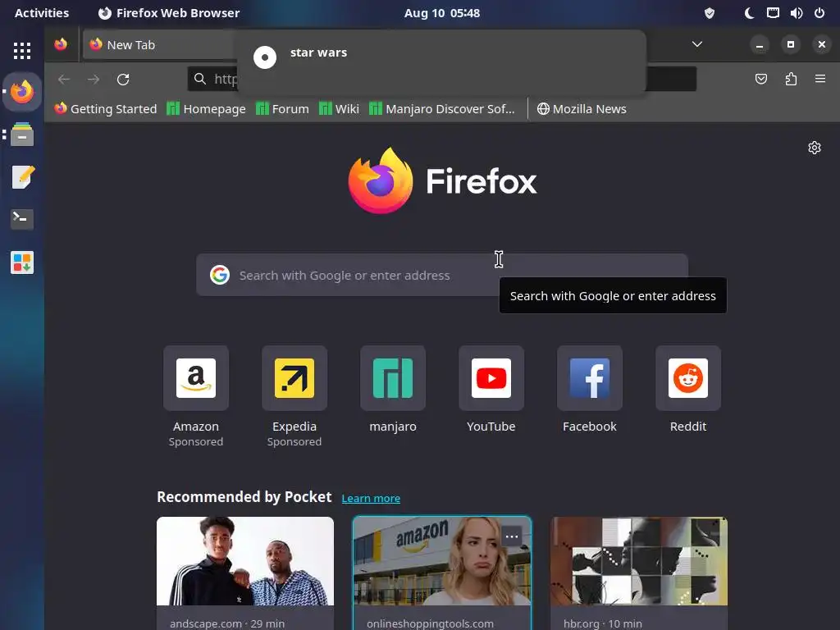The width and height of the screenshot is (840, 630).
Task: Open the Firefox Web Browser app menu
Action: [x=169, y=13]
